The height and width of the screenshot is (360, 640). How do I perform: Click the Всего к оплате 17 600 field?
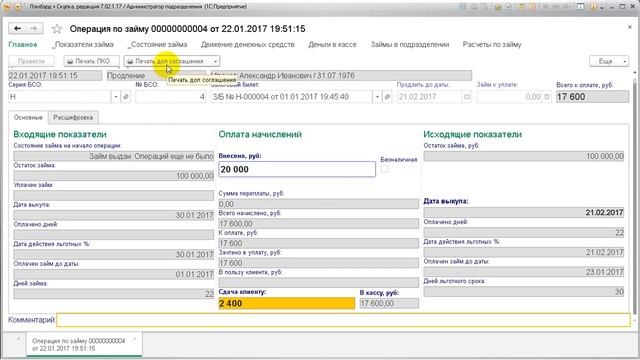(592, 97)
